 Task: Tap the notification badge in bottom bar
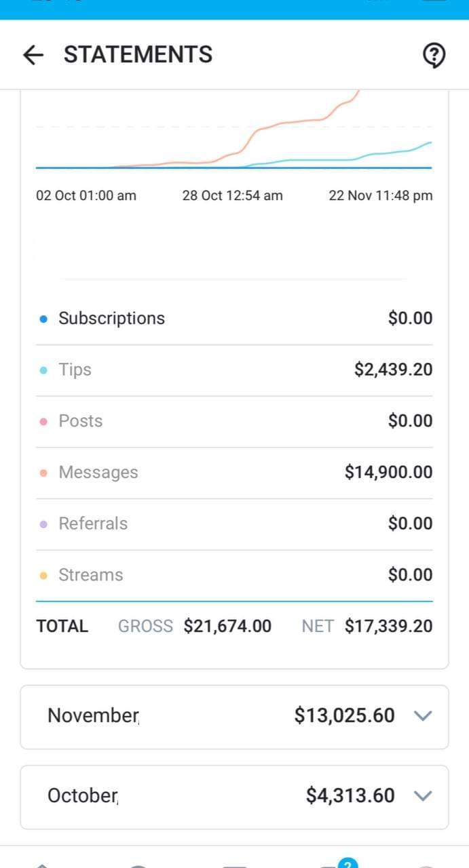[x=348, y=863]
